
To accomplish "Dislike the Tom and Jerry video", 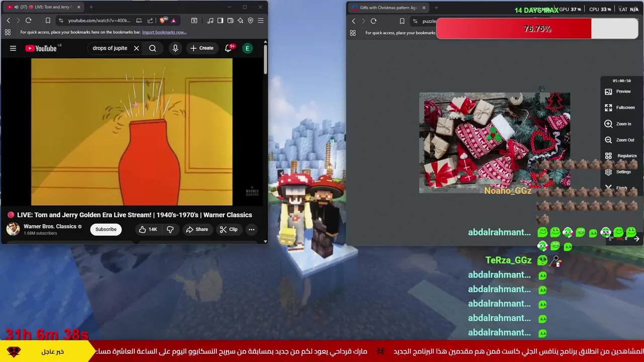I will pyautogui.click(x=170, y=229).
